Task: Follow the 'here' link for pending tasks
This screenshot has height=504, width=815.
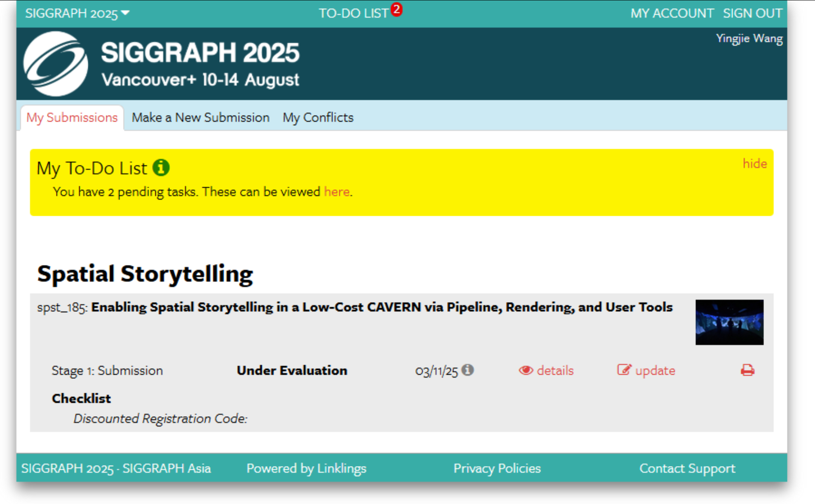Action: click(337, 191)
